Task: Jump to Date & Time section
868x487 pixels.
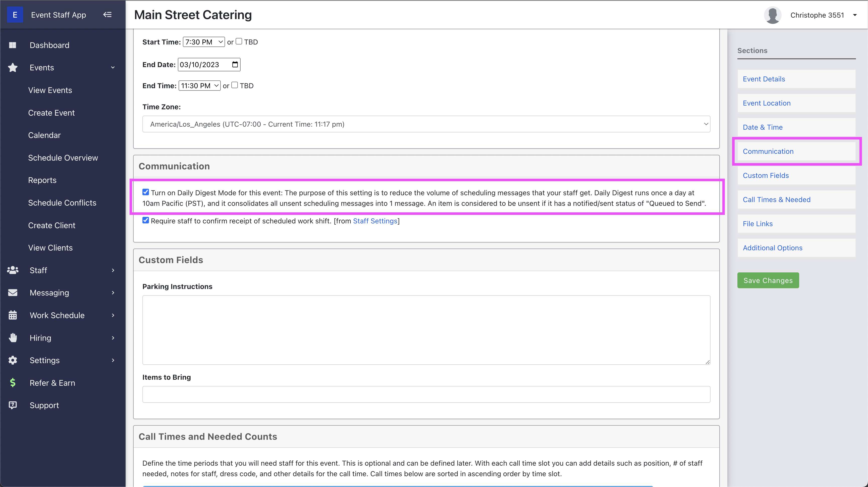Action: (796, 127)
